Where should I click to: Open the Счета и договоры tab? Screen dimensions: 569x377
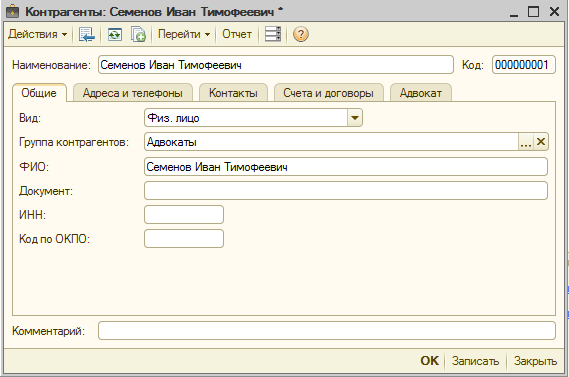[x=328, y=93]
